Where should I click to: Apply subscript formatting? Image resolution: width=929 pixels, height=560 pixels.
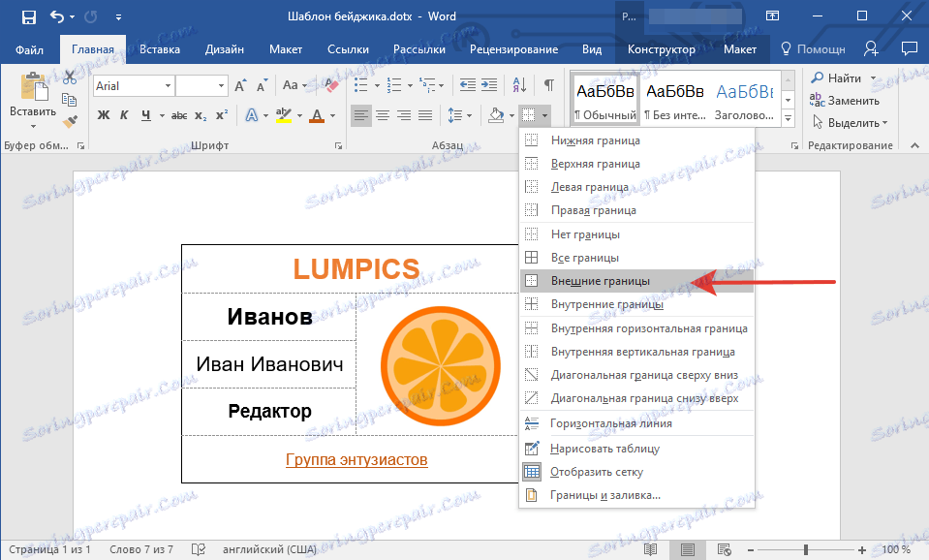201,115
